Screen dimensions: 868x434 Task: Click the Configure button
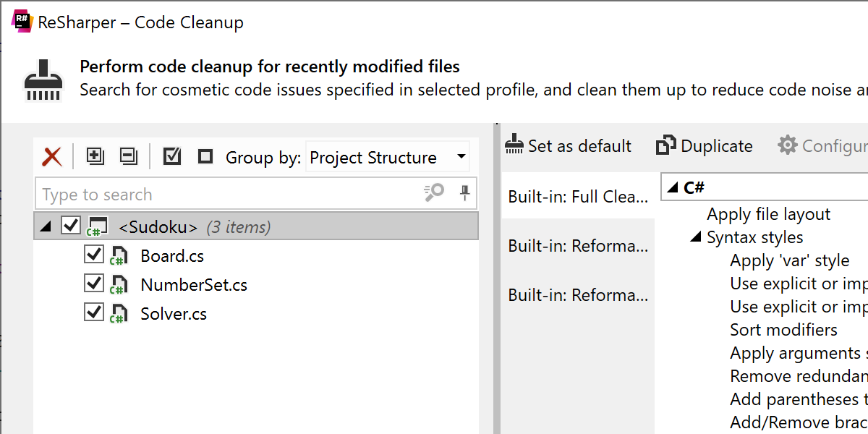822,146
